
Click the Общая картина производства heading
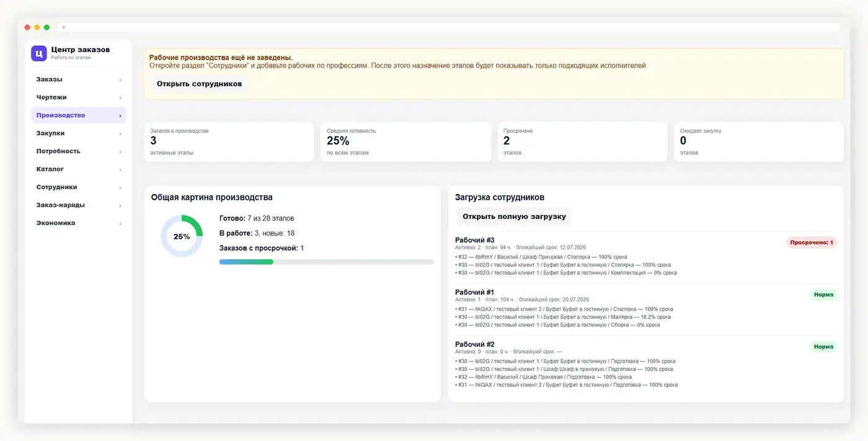[x=212, y=198]
